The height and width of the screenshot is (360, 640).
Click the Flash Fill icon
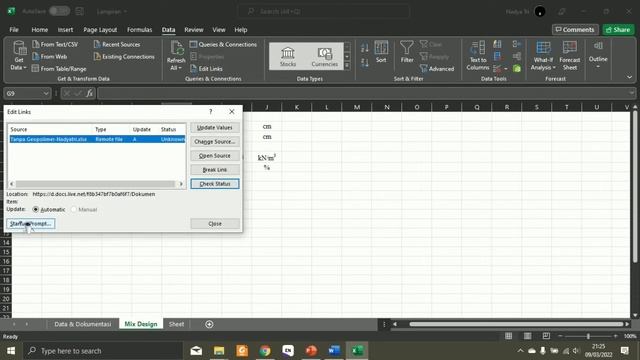point(497,44)
